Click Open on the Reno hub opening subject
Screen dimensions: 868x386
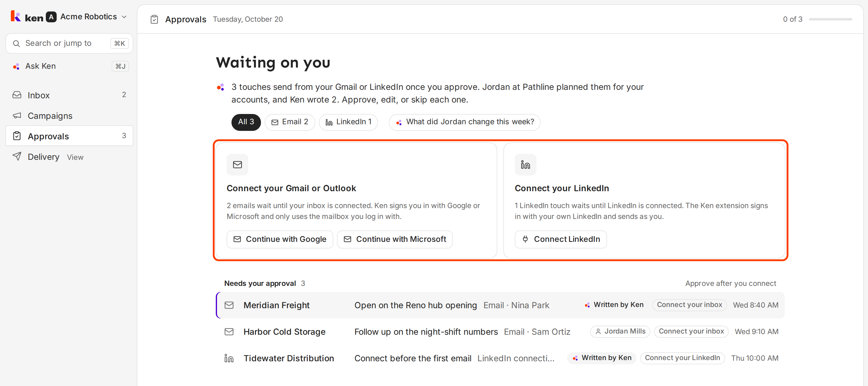click(416, 305)
